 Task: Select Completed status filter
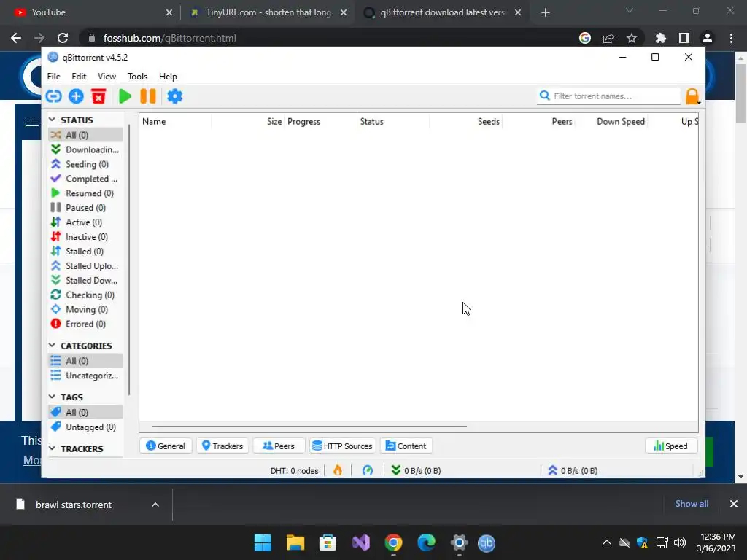(85, 179)
